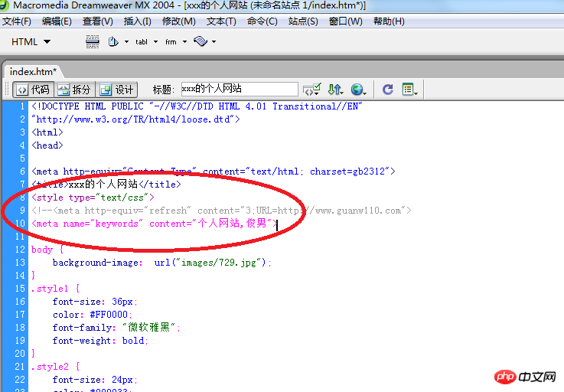The image size is (564, 392).
Task: Open the browser check validation icon
Action: coord(312,90)
